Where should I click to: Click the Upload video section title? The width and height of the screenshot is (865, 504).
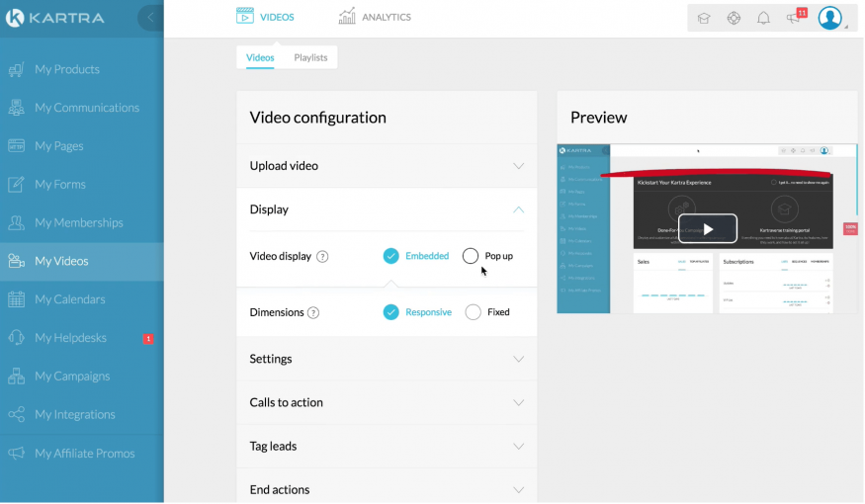284,166
